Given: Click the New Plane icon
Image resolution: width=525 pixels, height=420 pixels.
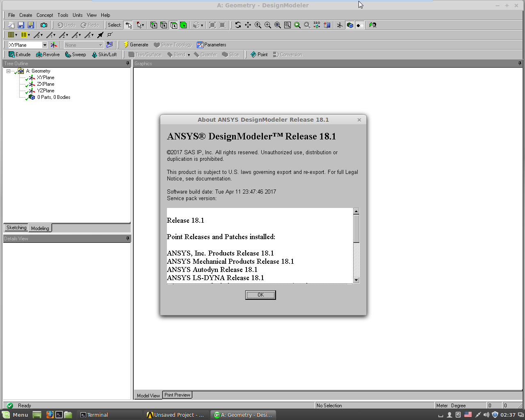Looking at the screenshot, I should point(54,45).
